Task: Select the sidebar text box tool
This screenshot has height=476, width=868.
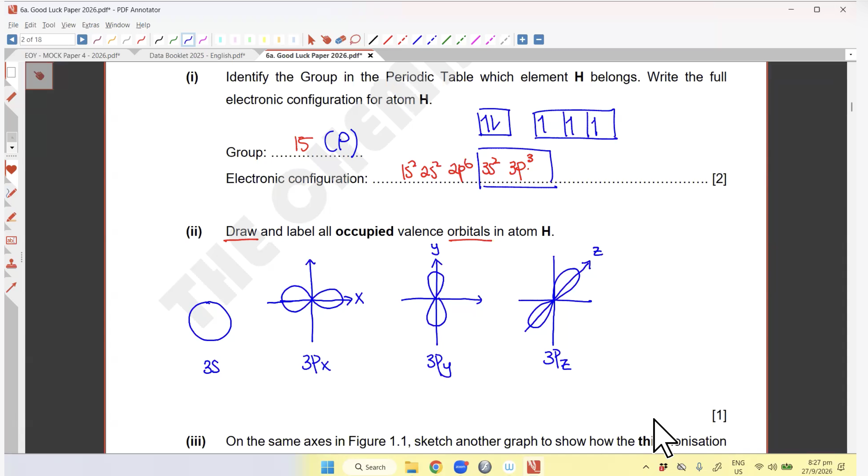Action: coord(11,240)
